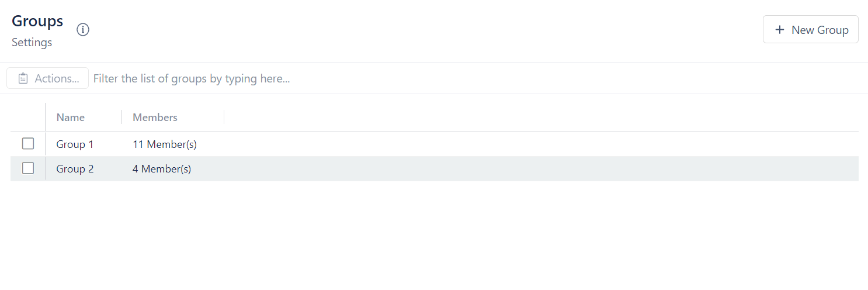Click the divider right of Name header

[x=121, y=118]
